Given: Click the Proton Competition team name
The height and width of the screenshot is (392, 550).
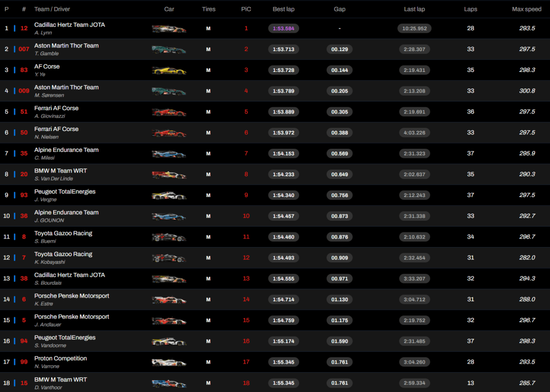Looking at the screenshot, I should 60,358.
